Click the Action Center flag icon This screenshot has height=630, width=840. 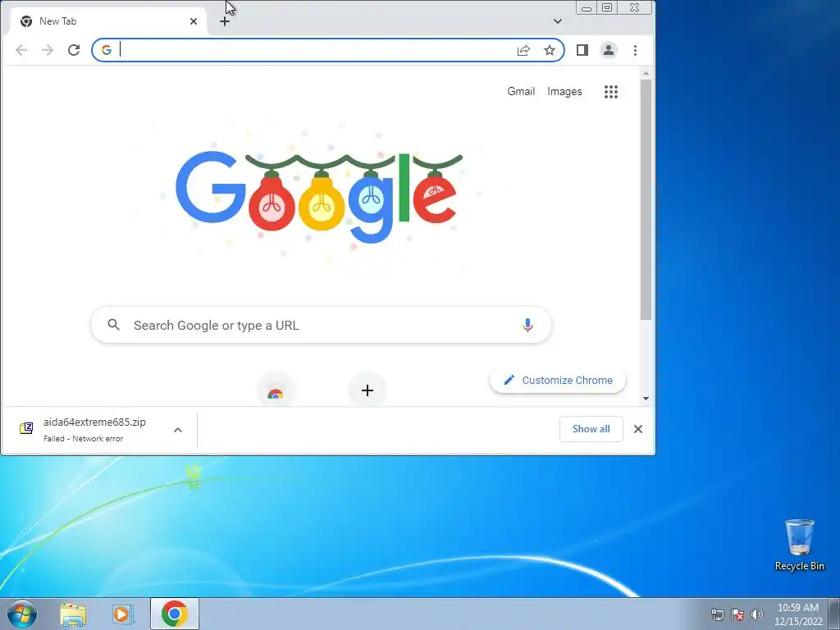[x=737, y=614]
